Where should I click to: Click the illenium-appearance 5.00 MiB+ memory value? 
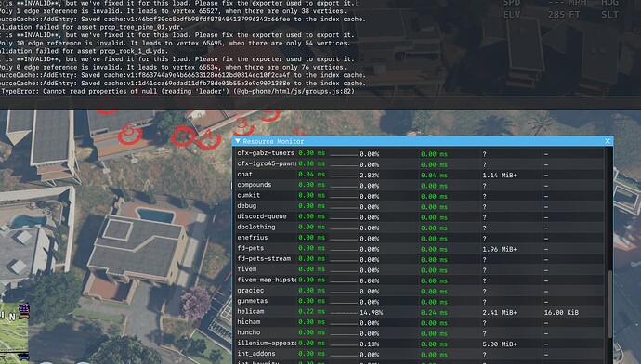(x=499, y=344)
